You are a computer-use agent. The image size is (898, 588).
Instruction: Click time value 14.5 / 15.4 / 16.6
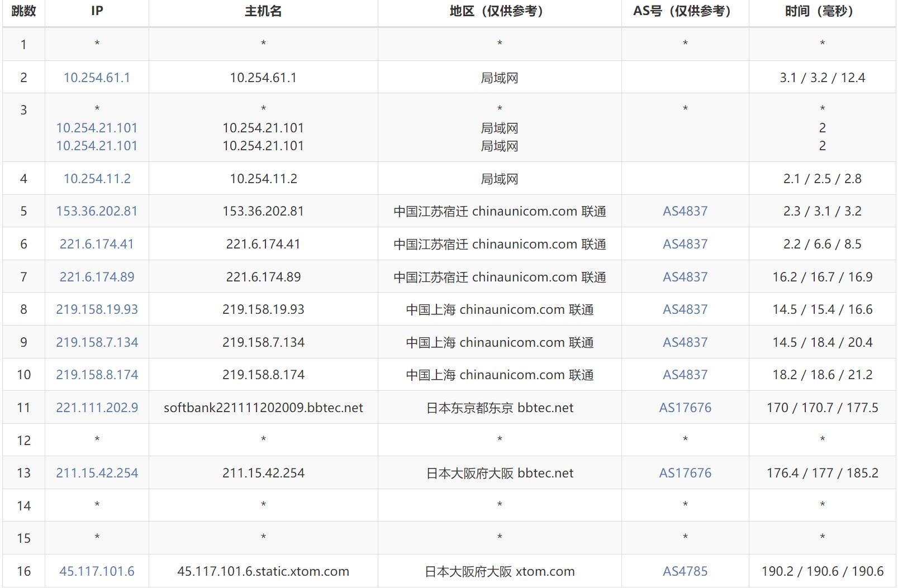coord(822,309)
